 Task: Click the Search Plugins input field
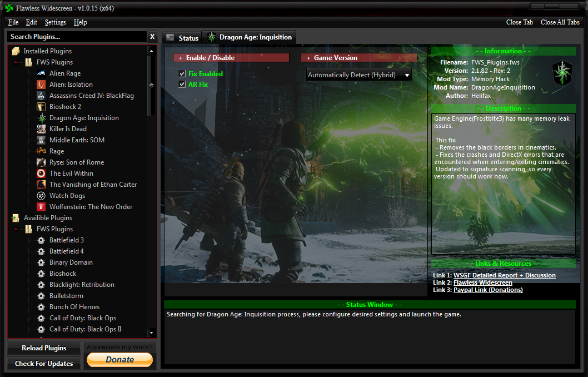click(77, 37)
